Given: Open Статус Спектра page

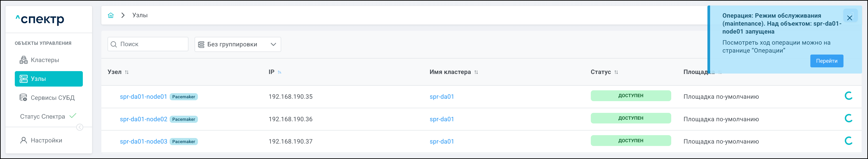Looking at the screenshot, I should tap(42, 117).
